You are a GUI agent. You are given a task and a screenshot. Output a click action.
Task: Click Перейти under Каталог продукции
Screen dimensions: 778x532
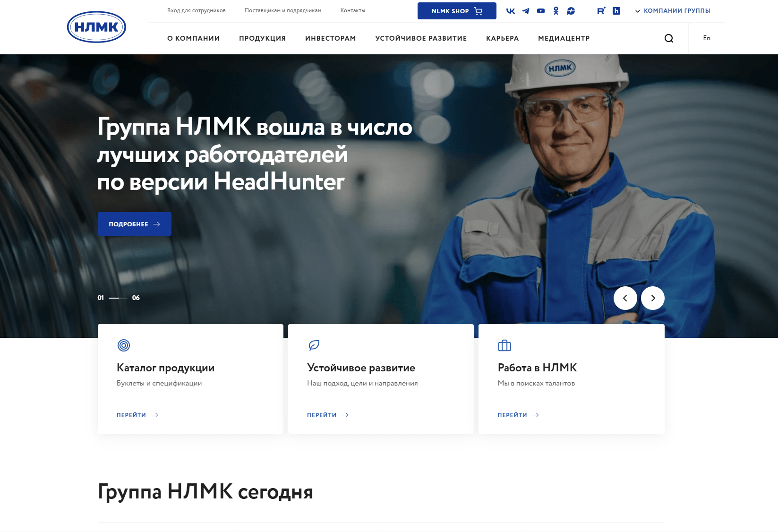click(x=137, y=415)
